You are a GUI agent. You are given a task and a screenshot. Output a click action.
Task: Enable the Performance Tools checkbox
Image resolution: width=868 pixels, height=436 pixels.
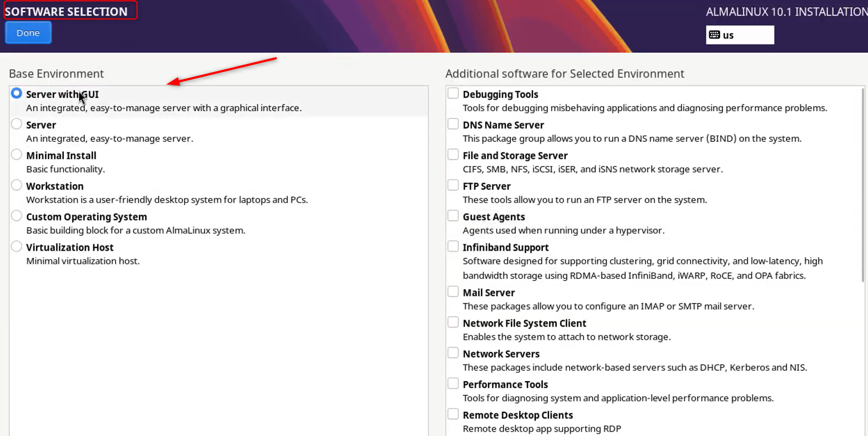tap(453, 384)
